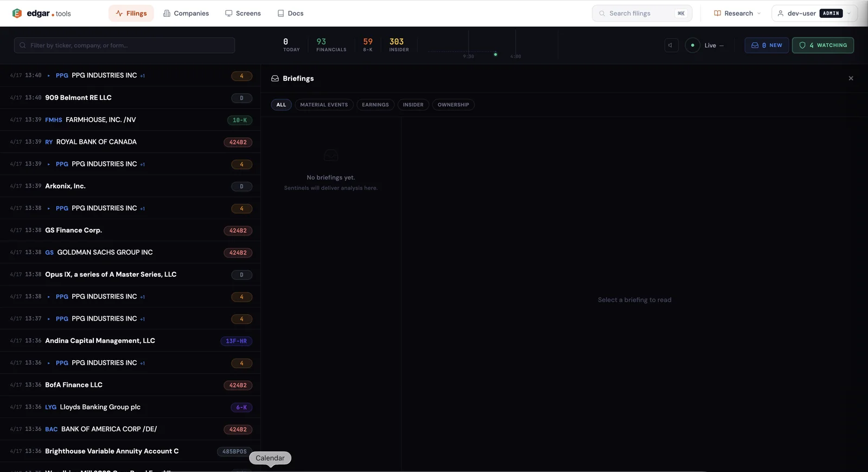Open the Andina Capital Management filing
The width and height of the screenshot is (868, 472).
click(x=130, y=341)
